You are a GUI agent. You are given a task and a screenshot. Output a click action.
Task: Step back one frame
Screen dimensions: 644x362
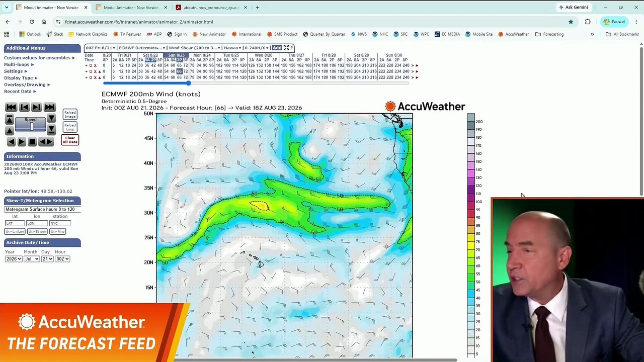tap(24, 107)
